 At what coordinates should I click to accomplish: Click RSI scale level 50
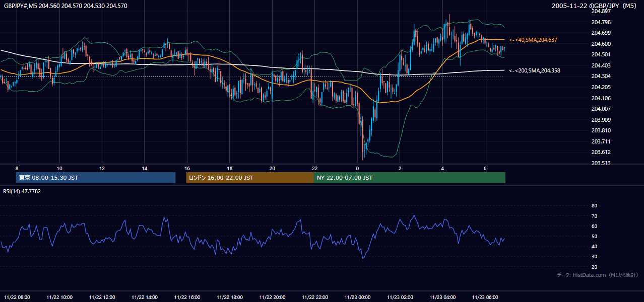594,236
